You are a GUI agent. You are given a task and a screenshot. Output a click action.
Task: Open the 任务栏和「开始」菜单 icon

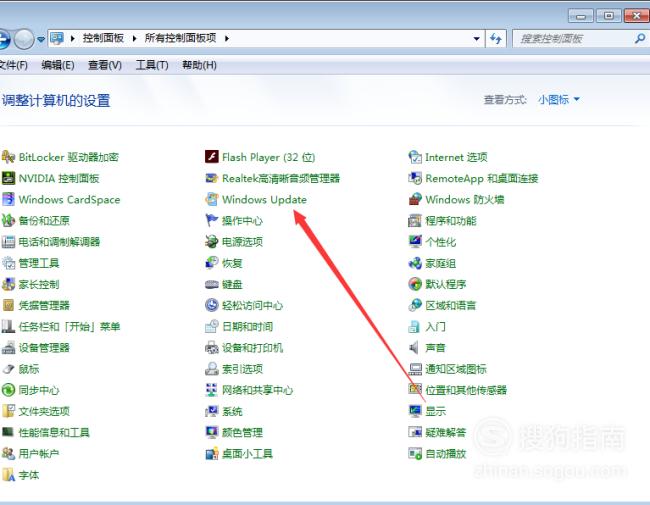[8, 326]
